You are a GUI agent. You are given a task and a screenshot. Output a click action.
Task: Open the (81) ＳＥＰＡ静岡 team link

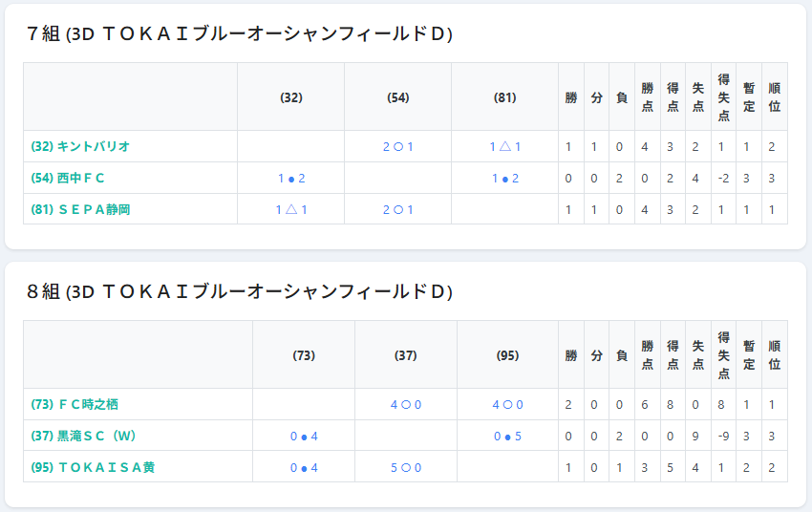pyautogui.click(x=80, y=209)
